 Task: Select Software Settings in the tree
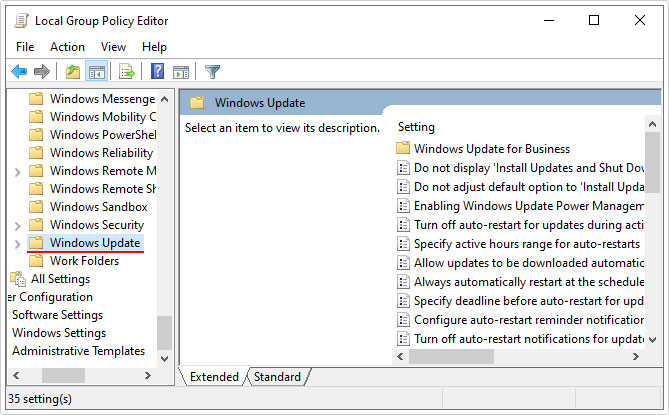click(x=58, y=315)
